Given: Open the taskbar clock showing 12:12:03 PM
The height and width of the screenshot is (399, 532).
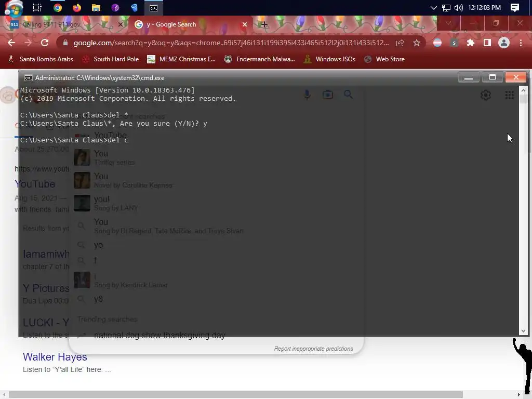Looking at the screenshot, I should (484, 7).
